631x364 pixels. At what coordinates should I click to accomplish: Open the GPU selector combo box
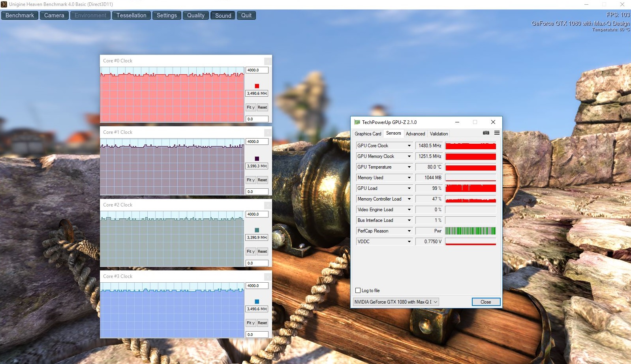pyautogui.click(x=396, y=302)
